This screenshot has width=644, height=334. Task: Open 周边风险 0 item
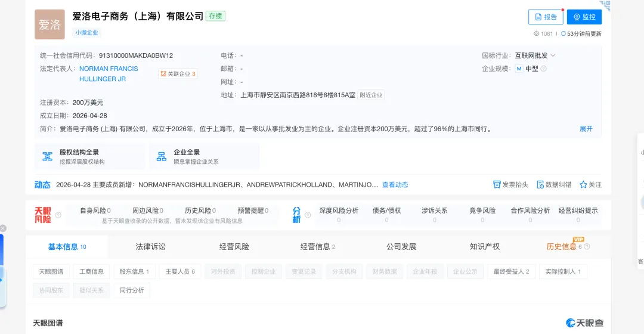[148, 211]
